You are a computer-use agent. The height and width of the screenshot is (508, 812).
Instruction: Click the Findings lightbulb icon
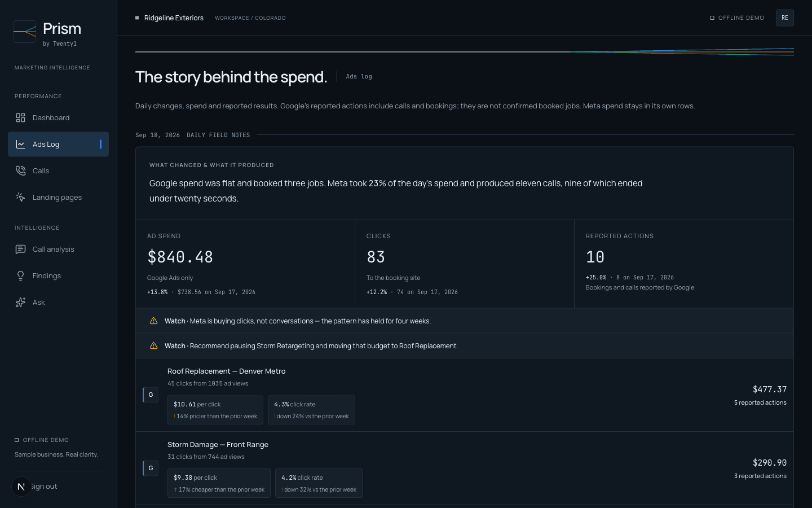click(x=20, y=275)
